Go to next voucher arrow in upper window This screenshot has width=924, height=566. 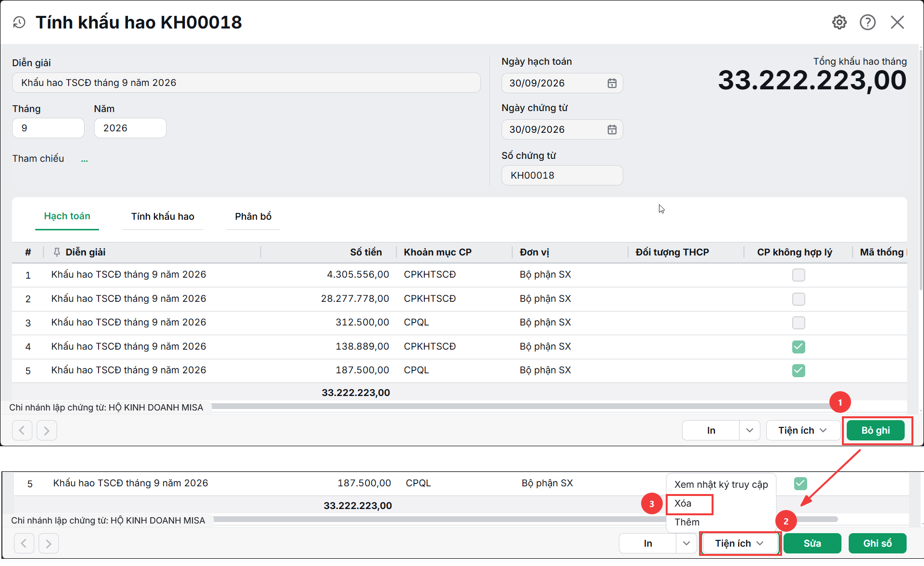(47, 430)
